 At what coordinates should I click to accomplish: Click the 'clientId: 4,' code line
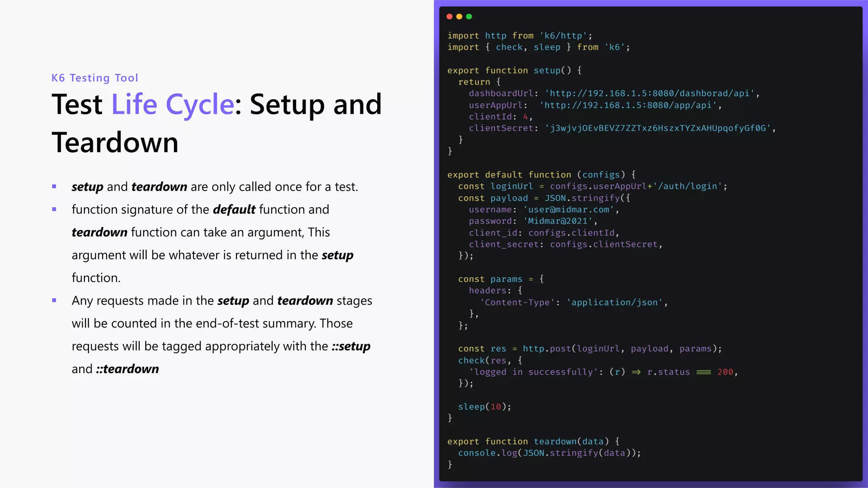point(501,116)
